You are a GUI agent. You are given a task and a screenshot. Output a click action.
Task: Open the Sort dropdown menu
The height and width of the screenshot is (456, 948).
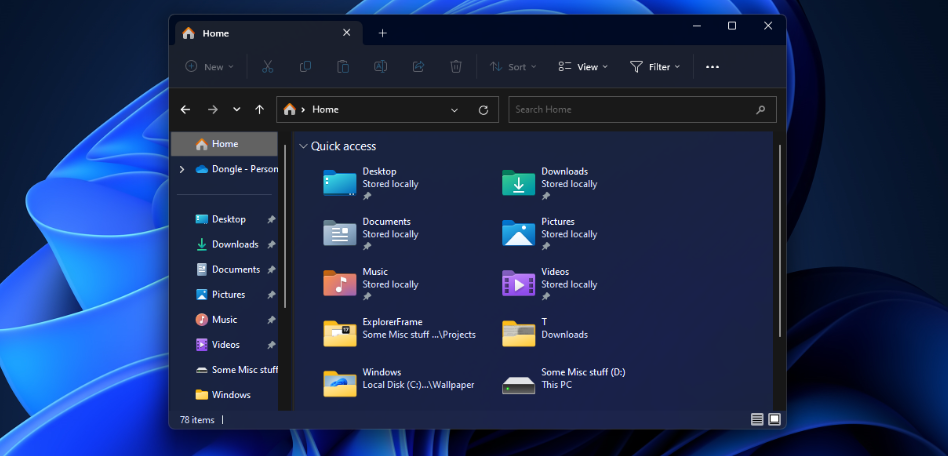pos(513,67)
